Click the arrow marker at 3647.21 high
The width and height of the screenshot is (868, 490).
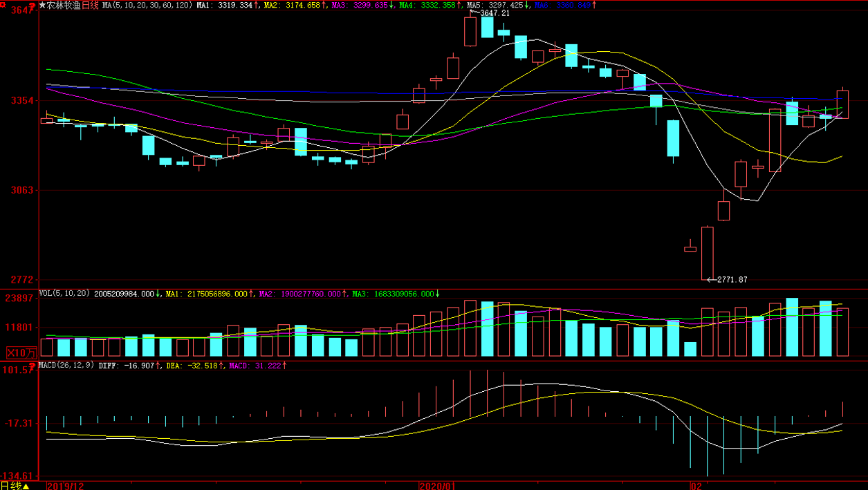click(x=474, y=12)
